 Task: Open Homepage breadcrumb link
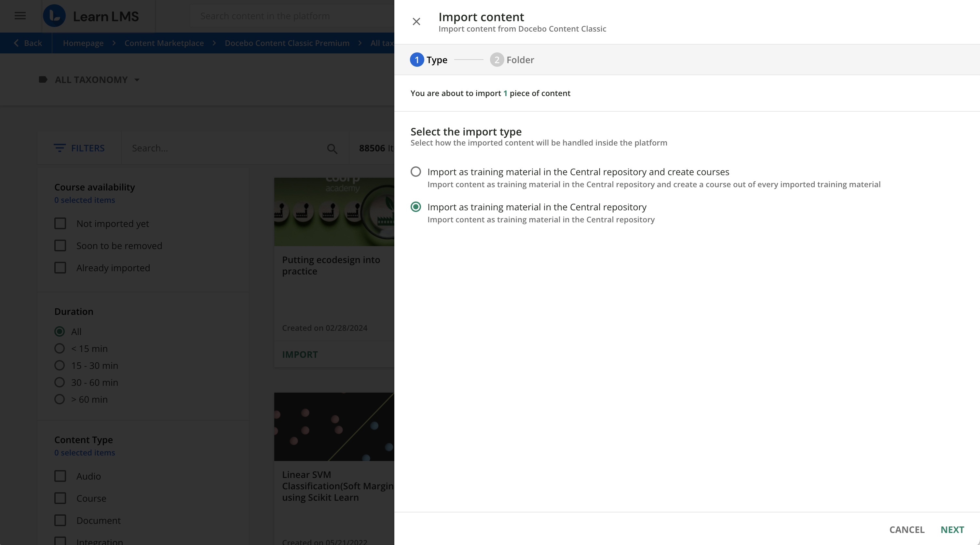point(83,43)
